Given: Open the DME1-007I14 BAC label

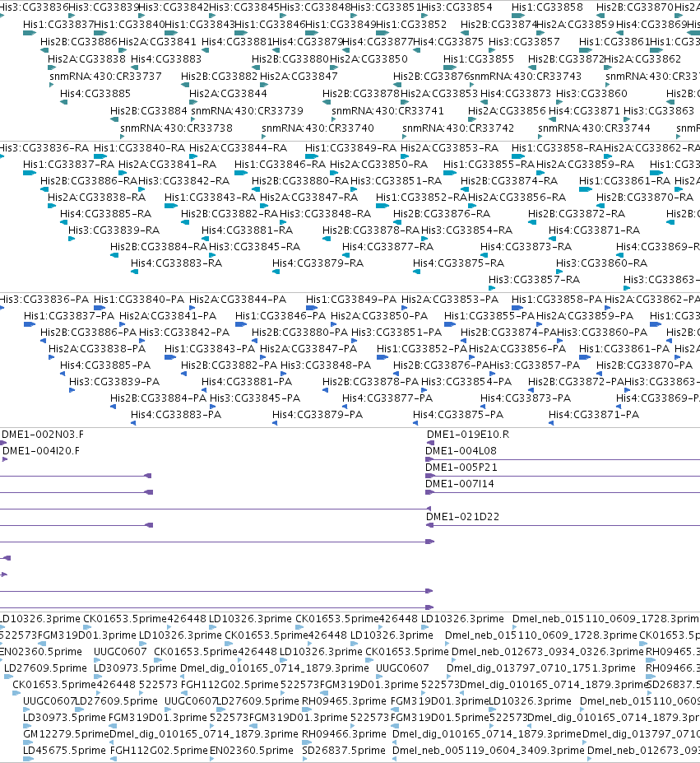Looking at the screenshot, I should (x=460, y=485).
